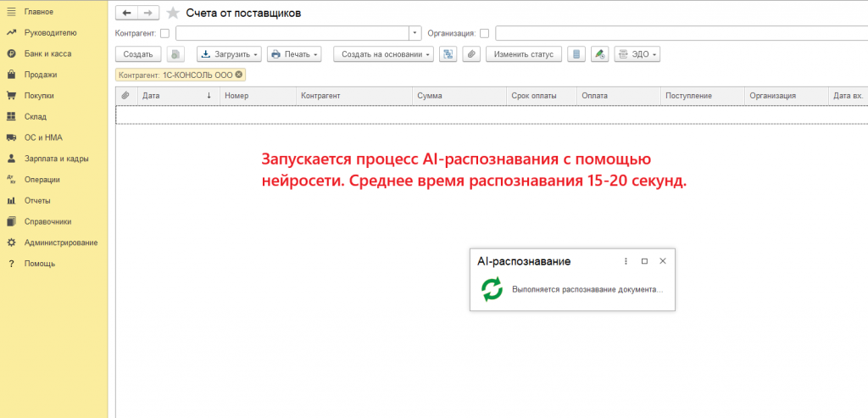This screenshot has height=418, width=868.
Task: Open the Главное section icon
Action: (x=10, y=12)
